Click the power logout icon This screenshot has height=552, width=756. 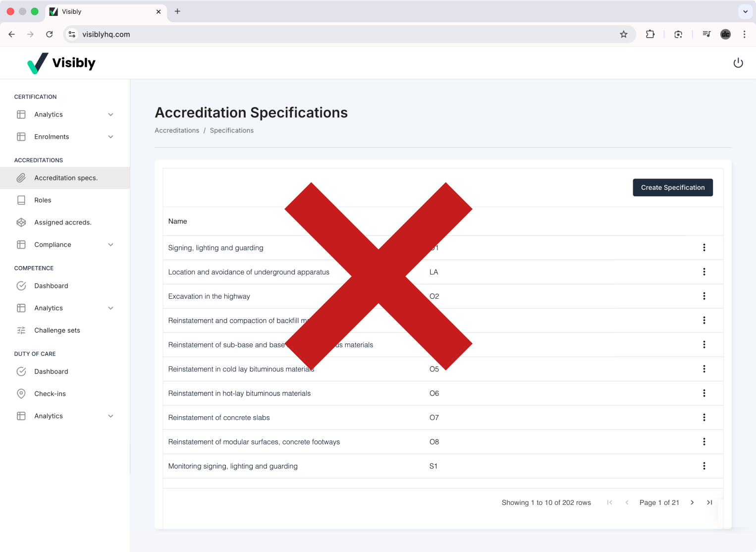738,63
